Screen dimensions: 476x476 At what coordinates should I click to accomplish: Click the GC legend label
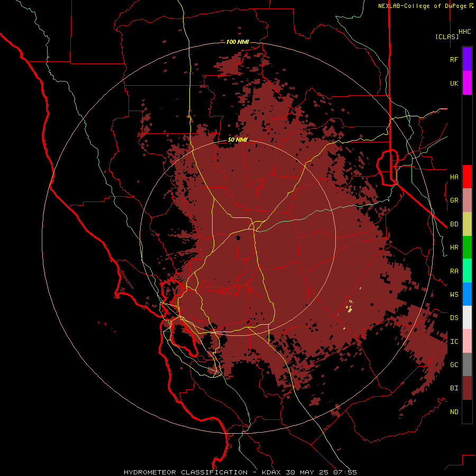pyautogui.click(x=454, y=364)
